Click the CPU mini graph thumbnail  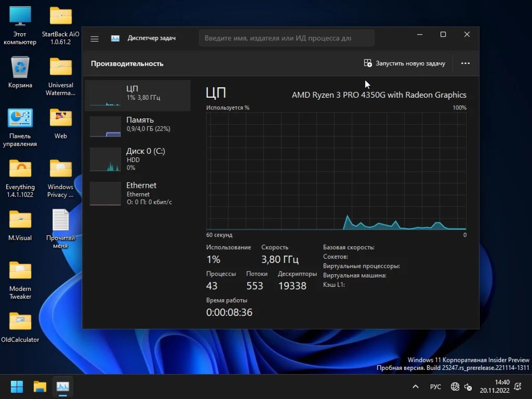[x=105, y=95]
